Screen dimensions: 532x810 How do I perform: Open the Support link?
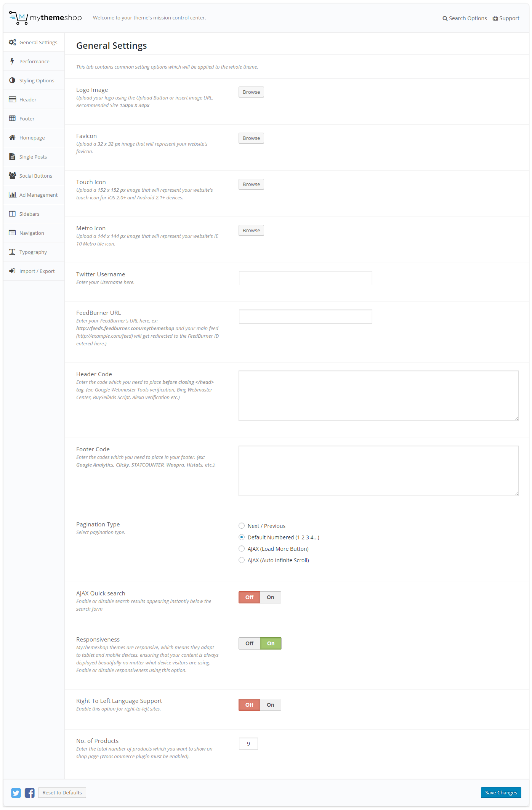tap(506, 18)
